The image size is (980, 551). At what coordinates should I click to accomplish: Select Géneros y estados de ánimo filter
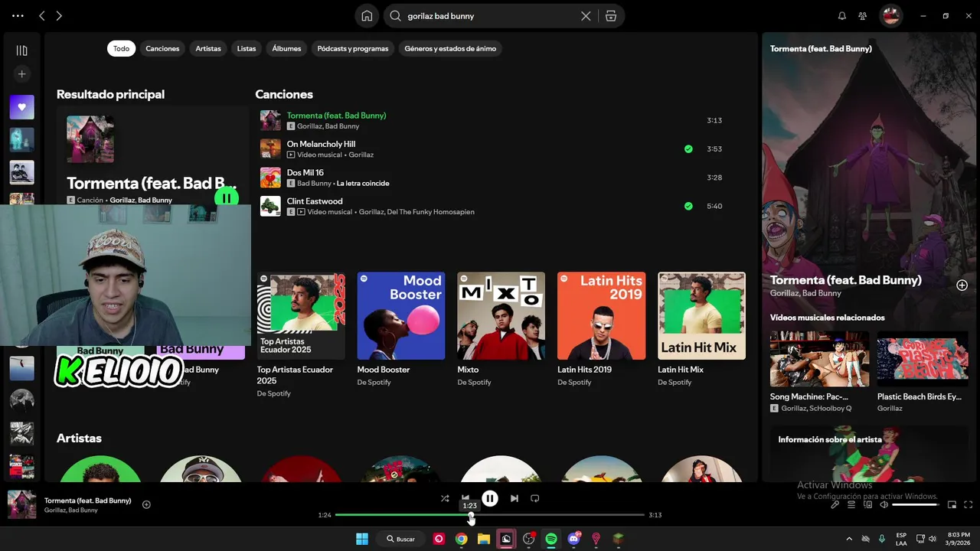tap(450, 48)
